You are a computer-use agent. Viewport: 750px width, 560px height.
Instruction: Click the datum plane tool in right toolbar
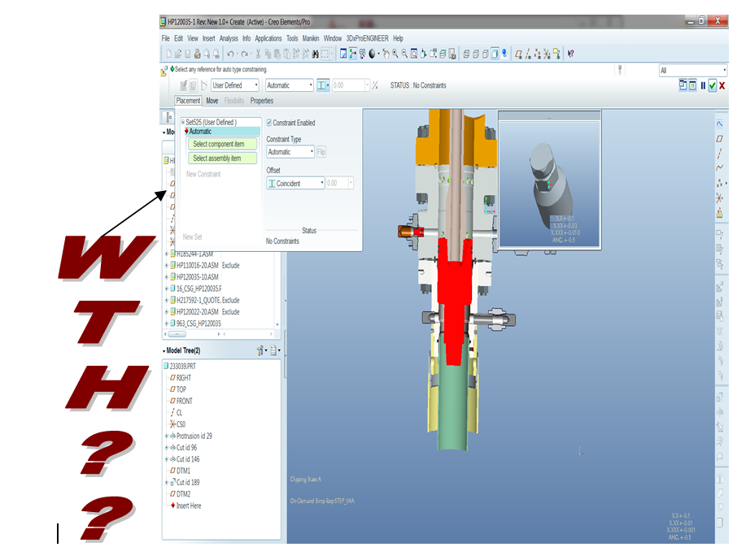719,138
